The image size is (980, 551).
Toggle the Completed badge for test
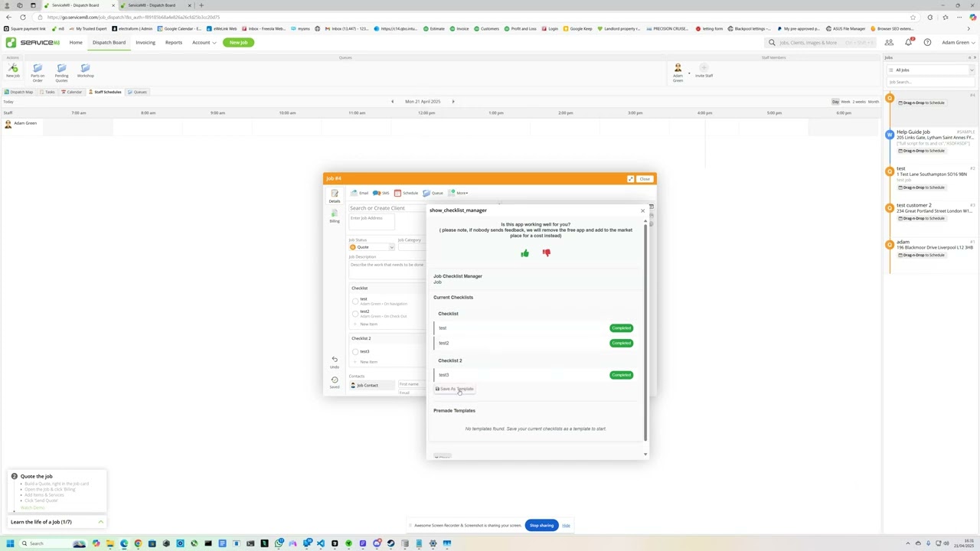621,328
